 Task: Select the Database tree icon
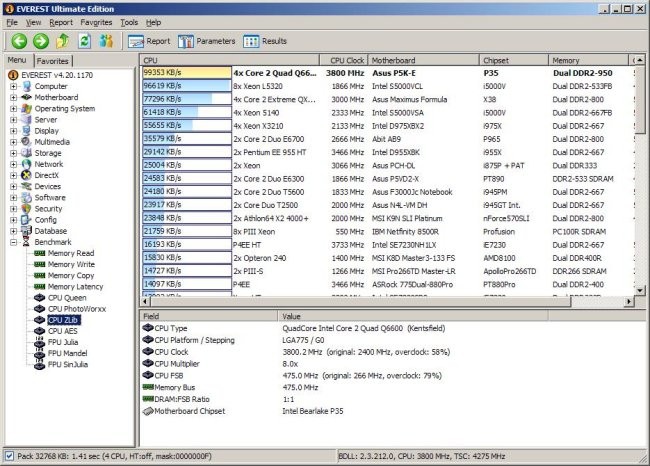point(27,231)
